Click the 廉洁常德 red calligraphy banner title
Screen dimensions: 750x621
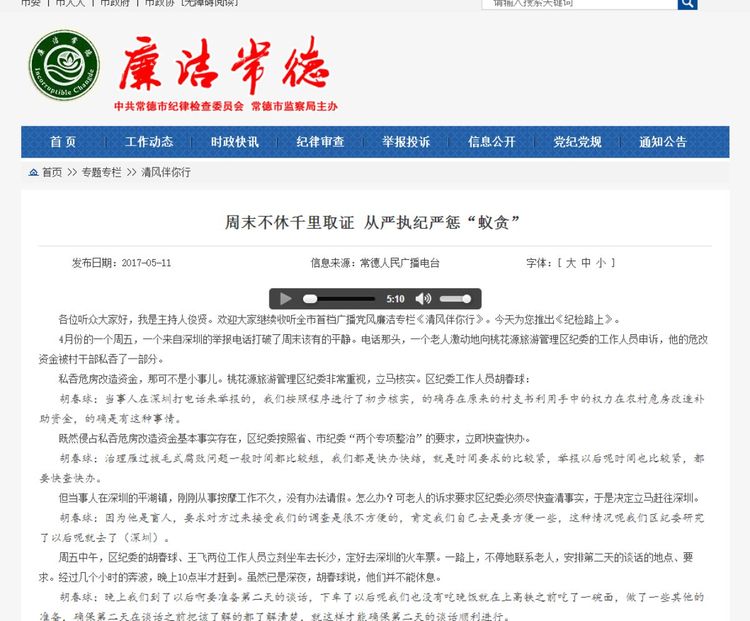(x=224, y=65)
